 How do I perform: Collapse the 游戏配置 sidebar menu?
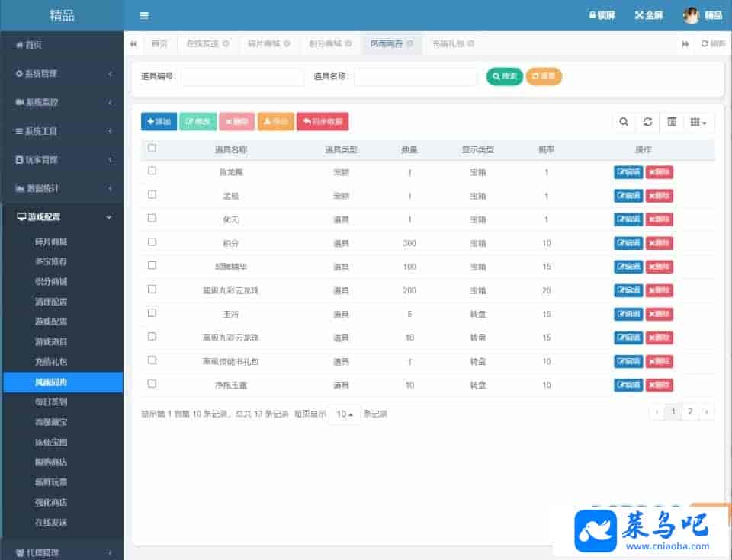pos(63,217)
